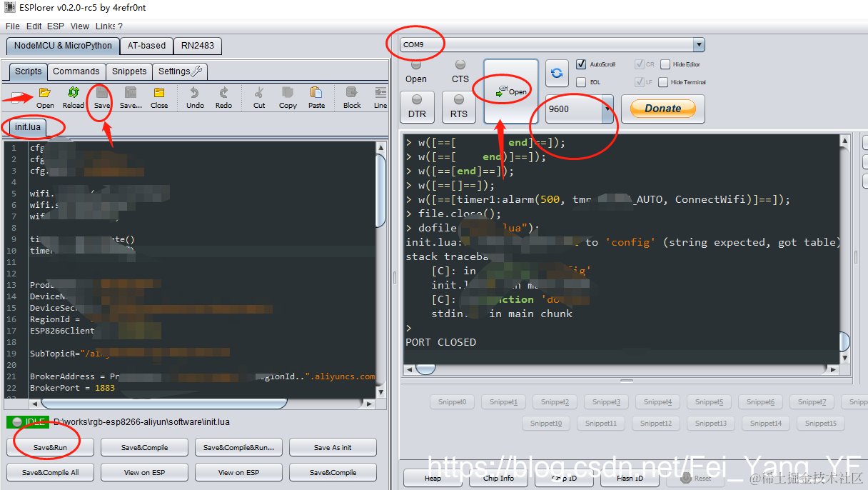
Task: Open the File menu
Action: pyautogui.click(x=13, y=26)
